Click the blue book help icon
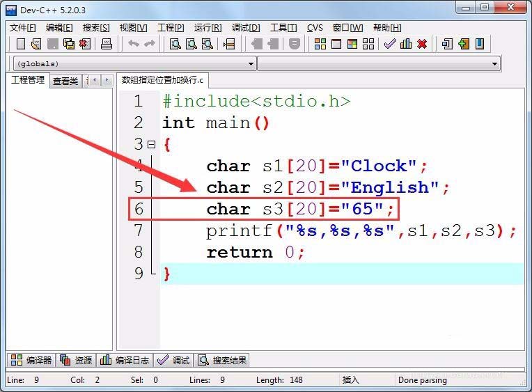This screenshot has width=532, height=392. (479, 44)
